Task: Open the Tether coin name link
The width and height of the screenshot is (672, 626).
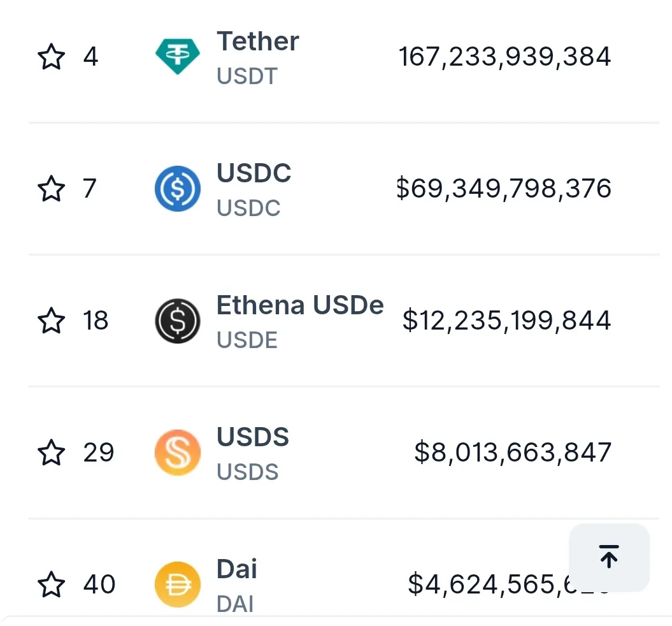Action: tap(257, 42)
